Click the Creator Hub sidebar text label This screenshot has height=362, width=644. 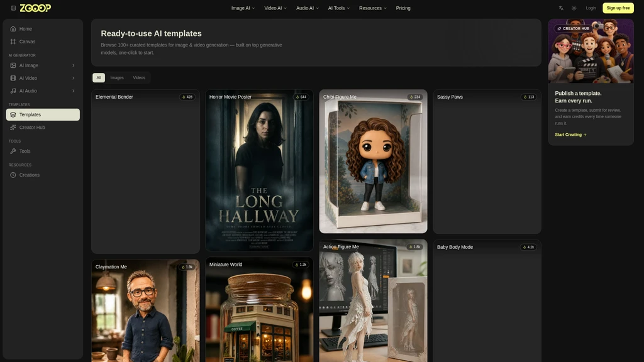[x=32, y=127]
